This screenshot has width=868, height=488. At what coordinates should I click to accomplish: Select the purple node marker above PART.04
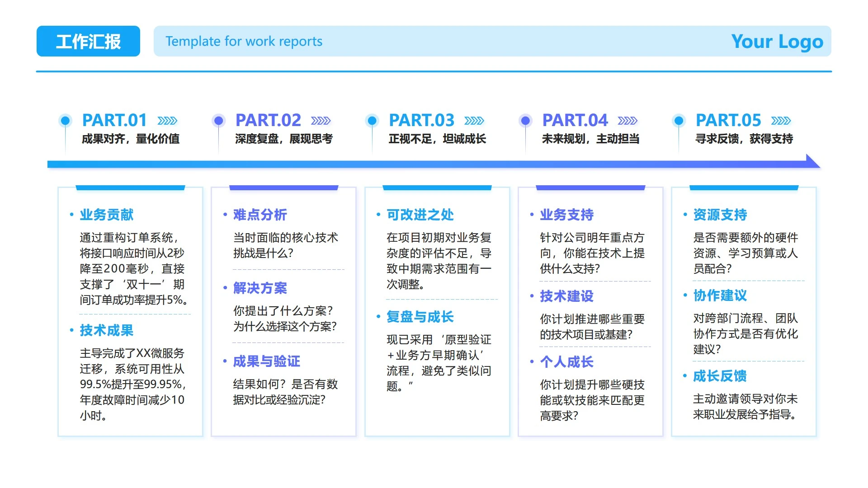point(525,121)
